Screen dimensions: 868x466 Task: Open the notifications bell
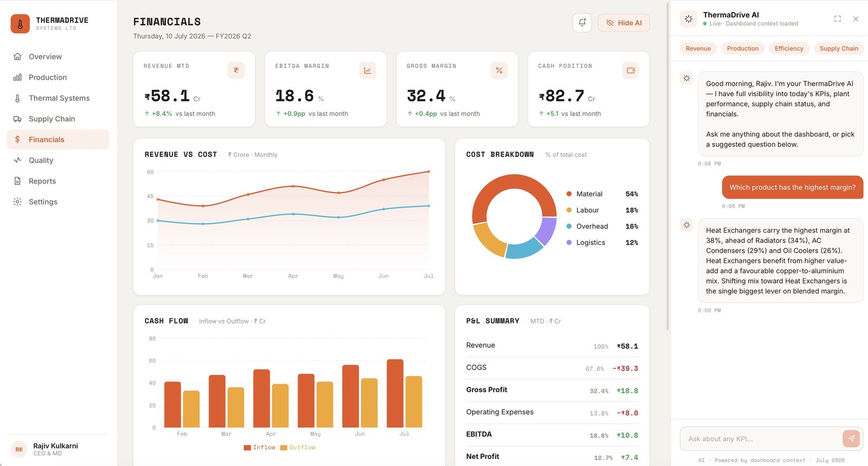(x=582, y=23)
